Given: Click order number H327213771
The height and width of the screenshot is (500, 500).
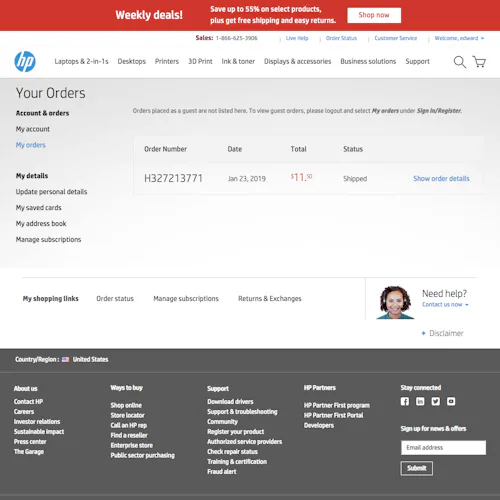Looking at the screenshot, I should (173, 178).
